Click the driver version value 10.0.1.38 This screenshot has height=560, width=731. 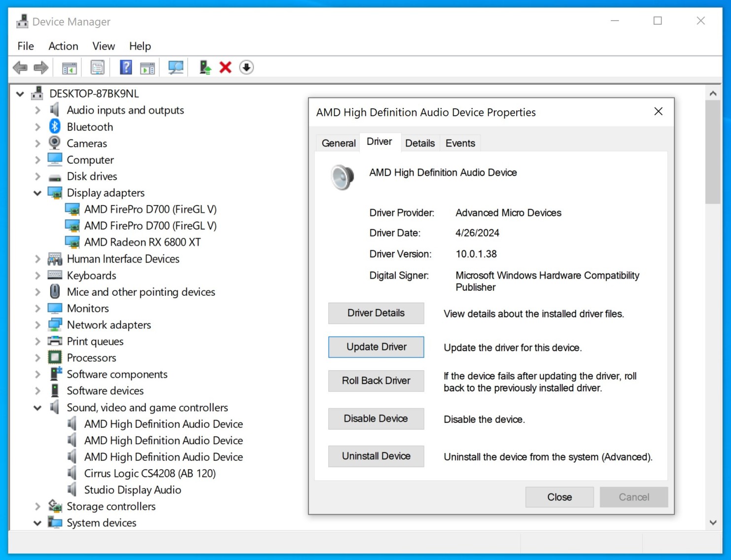click(x=476, y=254)
